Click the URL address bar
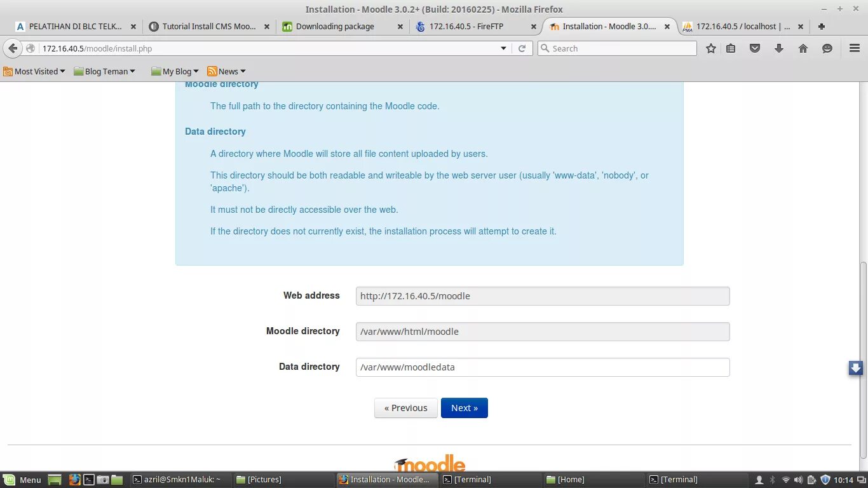 coord(267,48)
